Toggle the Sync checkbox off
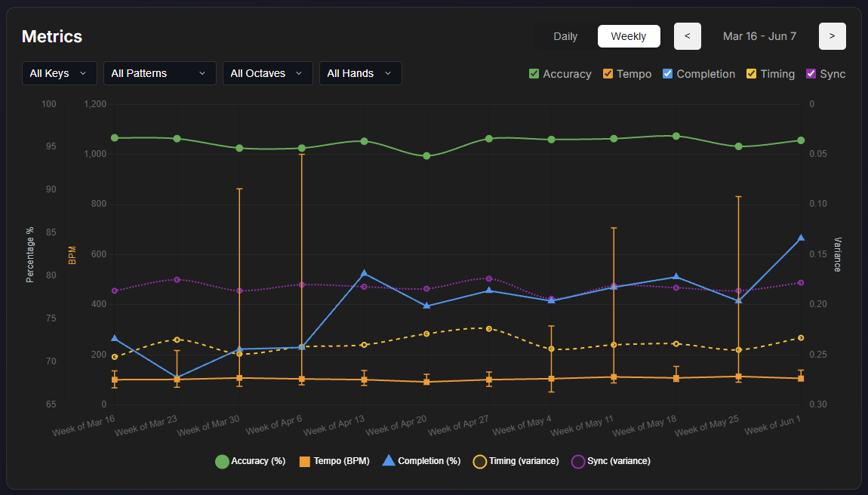The height and width of the screenshot is (495, 868). coord(811,74)
